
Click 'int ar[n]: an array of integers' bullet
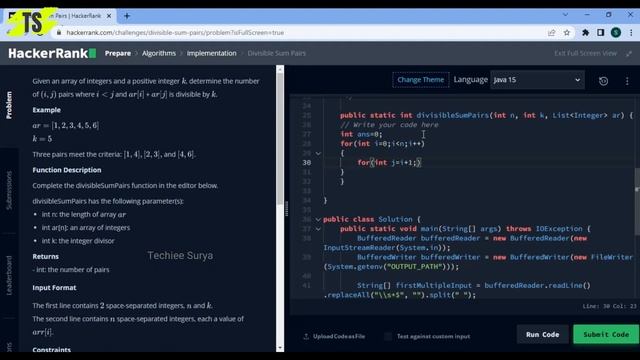coord(86,228)
